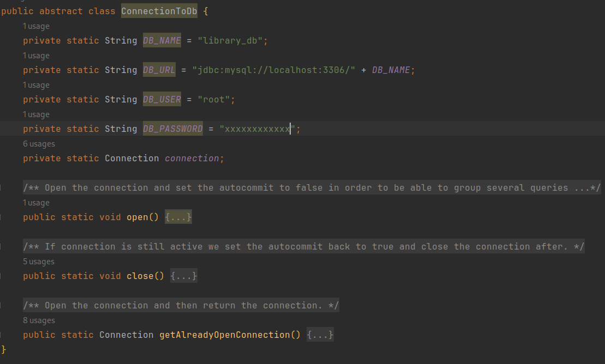Click the "root" string literal
Screen dimensions: 605x364
pyautogui.click(x=214, y=100)
